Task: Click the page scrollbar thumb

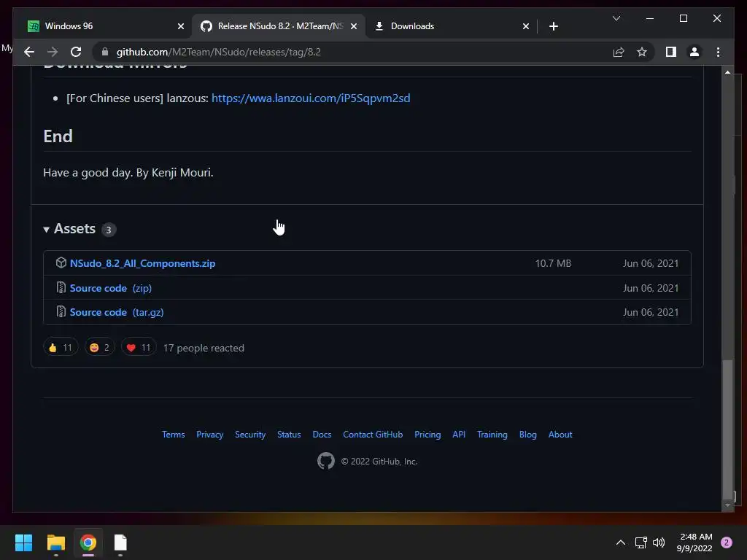Action: coord(727,429)
